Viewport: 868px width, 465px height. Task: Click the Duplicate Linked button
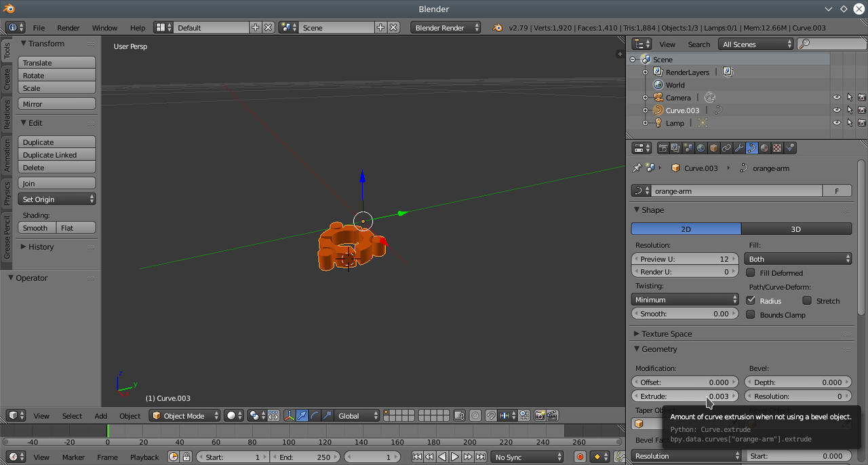pos(57,155)
